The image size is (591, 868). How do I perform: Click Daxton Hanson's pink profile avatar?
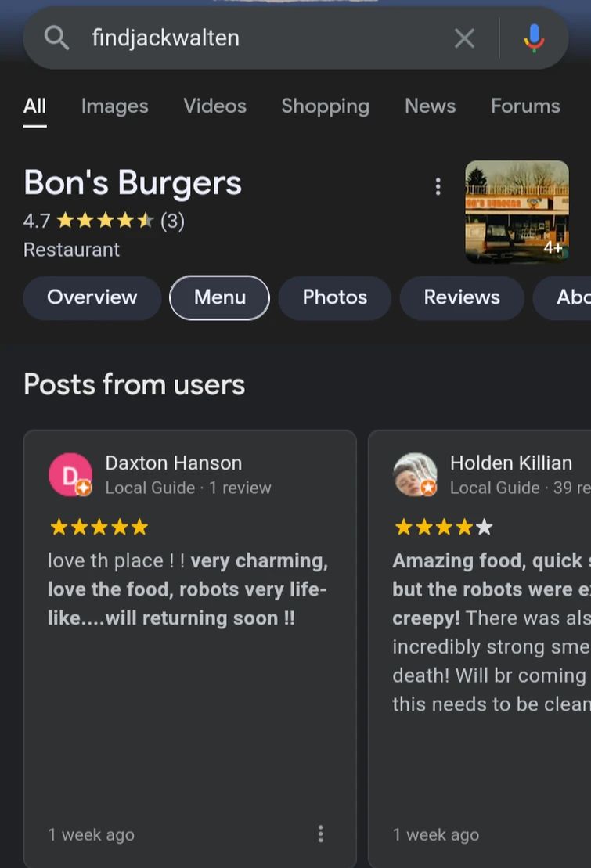70,474
